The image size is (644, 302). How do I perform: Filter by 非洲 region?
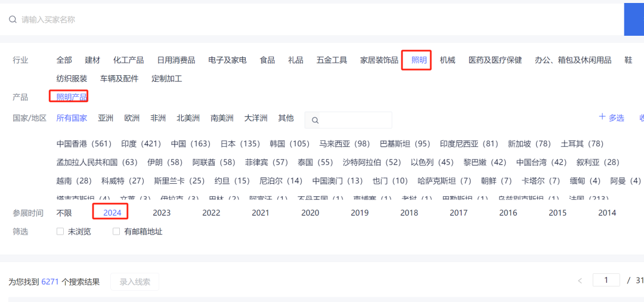(158, 118)
